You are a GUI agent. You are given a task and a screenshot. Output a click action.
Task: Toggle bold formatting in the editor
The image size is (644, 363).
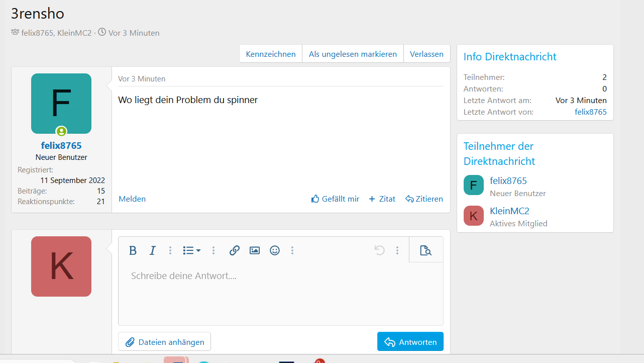pos(133,250)
